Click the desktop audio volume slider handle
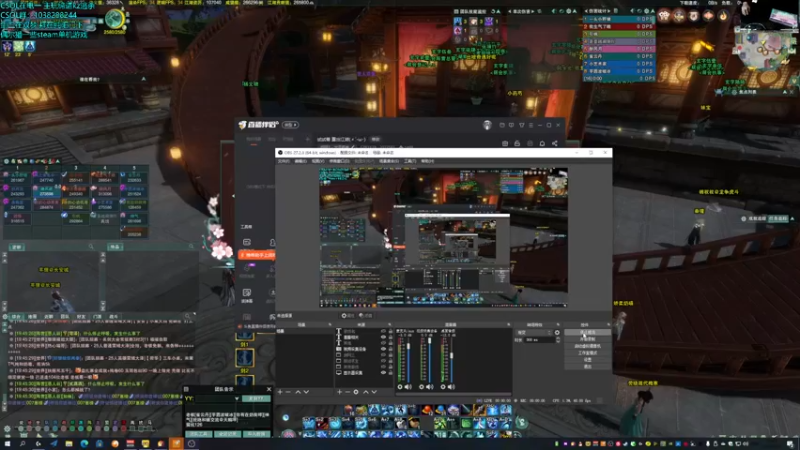This screenshot has width=800, height=450. coord(452,356)
